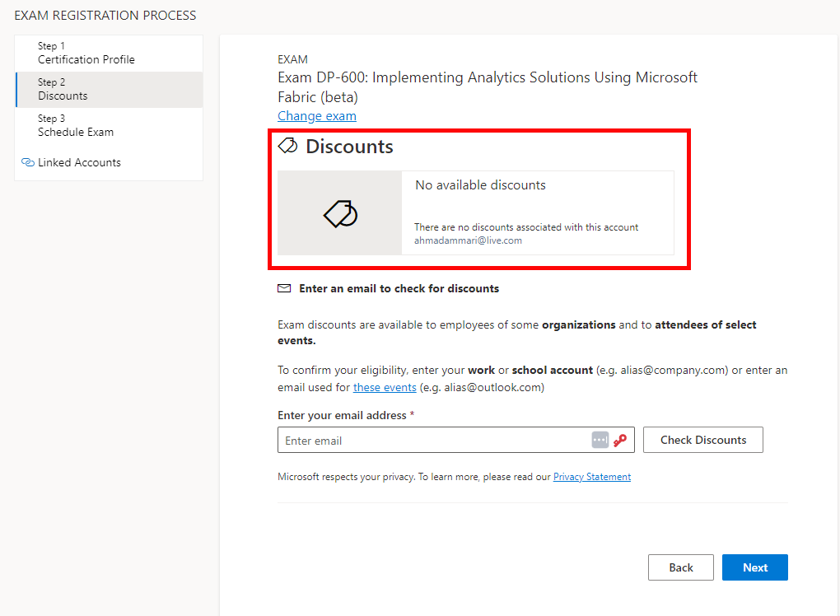Go to Step 3 Schedule Exam
The width and height of the screenshot is (840, 616).
coord(109,125)
